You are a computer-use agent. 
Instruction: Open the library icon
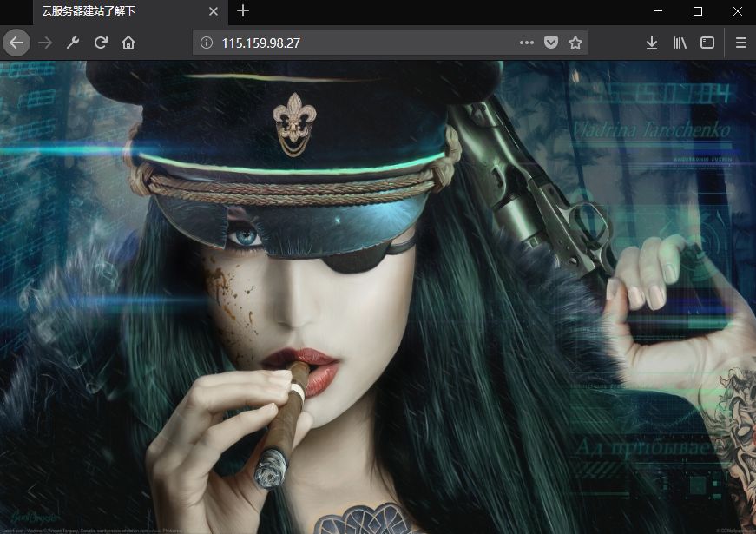tap(680, 43)
